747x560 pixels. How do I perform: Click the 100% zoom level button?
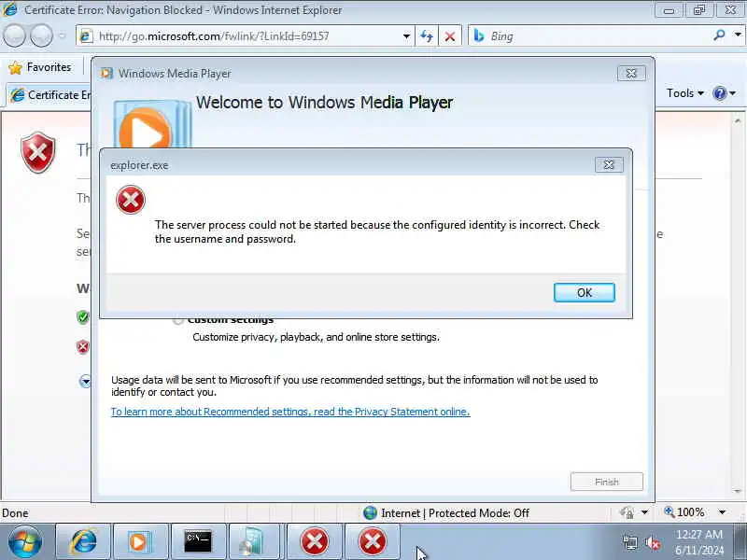684,512
